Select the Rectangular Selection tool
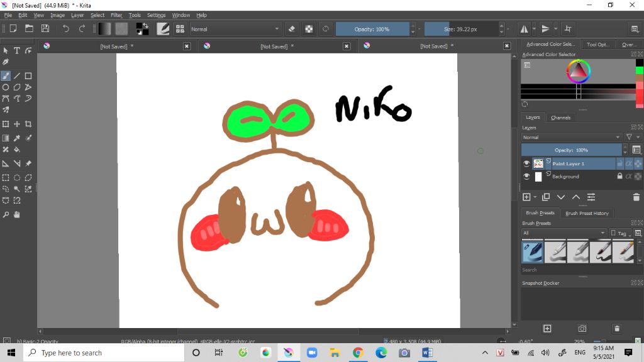644x362 pixels. tap(6, 178)
